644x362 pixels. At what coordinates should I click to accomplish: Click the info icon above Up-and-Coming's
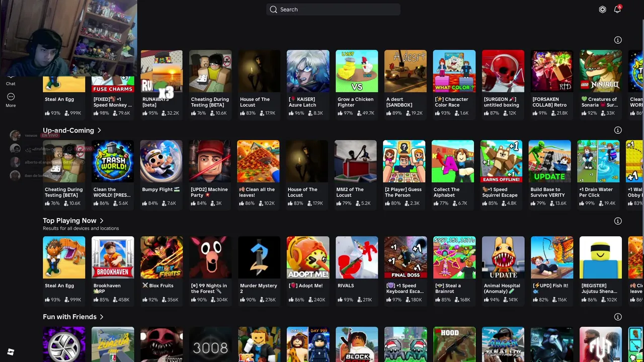(x=618, y=40)
